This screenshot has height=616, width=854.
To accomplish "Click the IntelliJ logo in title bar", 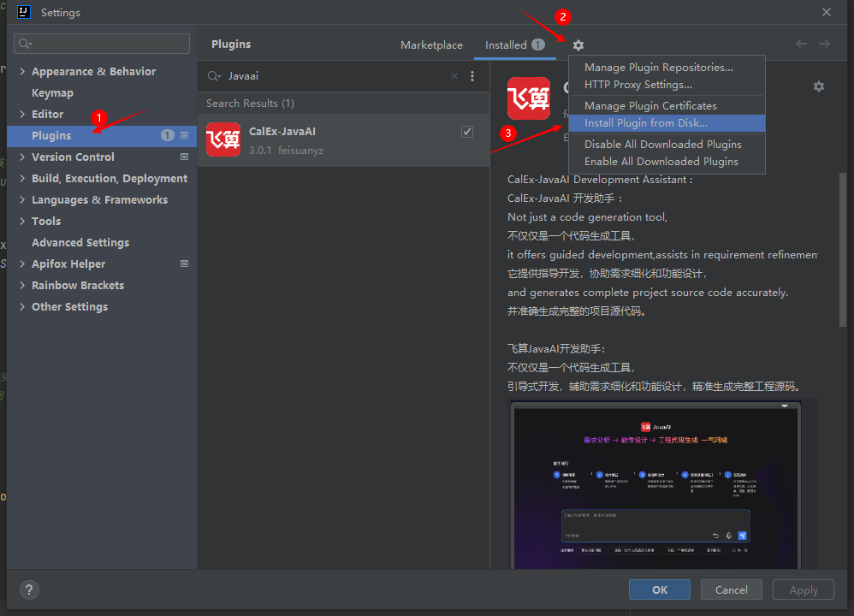I will tap(24, 12).
